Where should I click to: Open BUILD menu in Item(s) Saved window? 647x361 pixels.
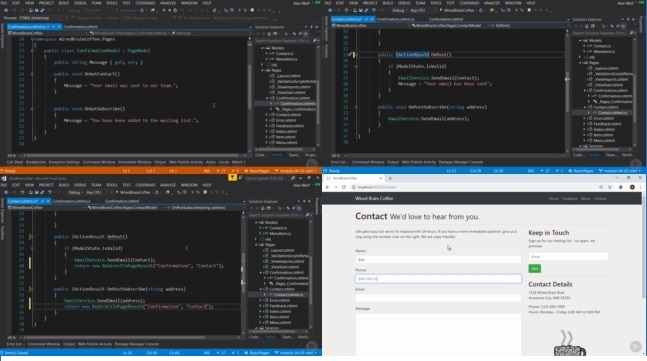[64, 185]
